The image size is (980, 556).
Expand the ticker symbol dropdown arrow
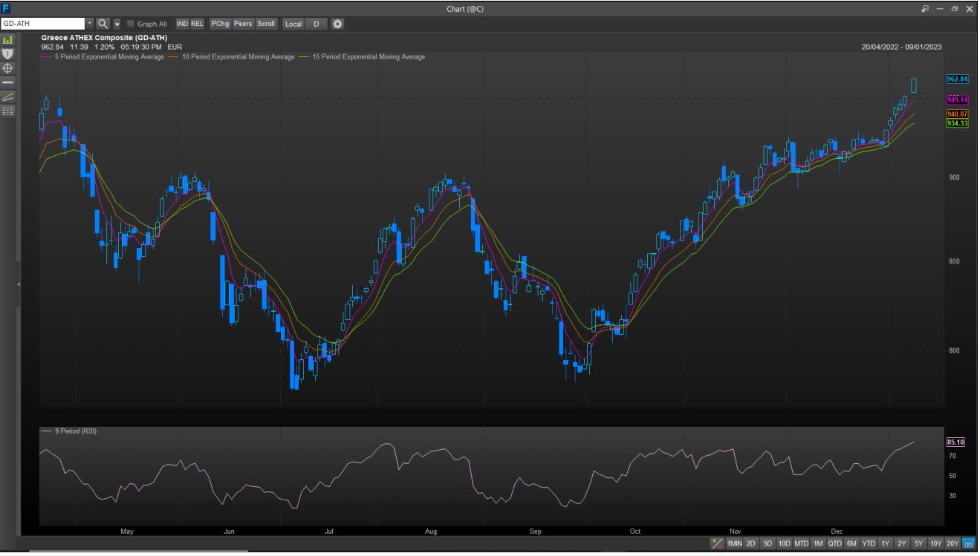pos(90,24)
